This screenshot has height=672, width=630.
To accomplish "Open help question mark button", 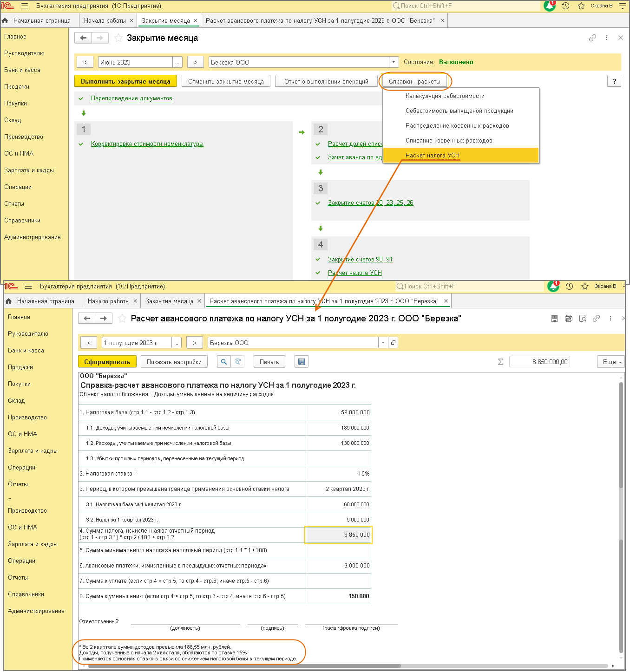I will pos(614,81).
